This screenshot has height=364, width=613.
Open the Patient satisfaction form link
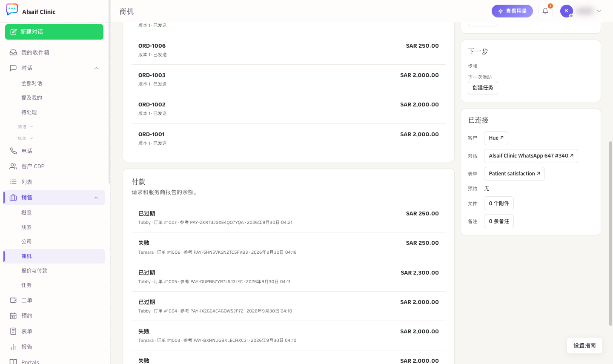(x=514, y=174)
